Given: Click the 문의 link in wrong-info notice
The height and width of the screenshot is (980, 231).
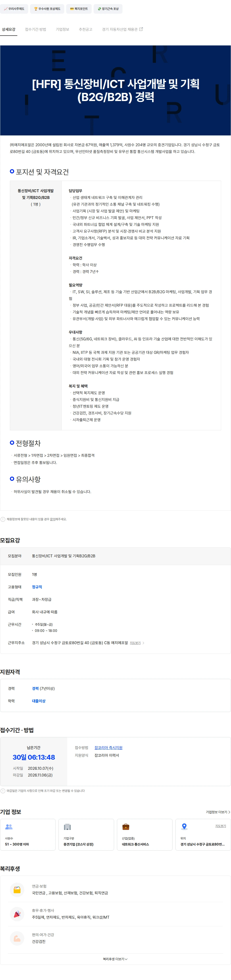Looking at the screenshot, I should [x=53, y=519].
